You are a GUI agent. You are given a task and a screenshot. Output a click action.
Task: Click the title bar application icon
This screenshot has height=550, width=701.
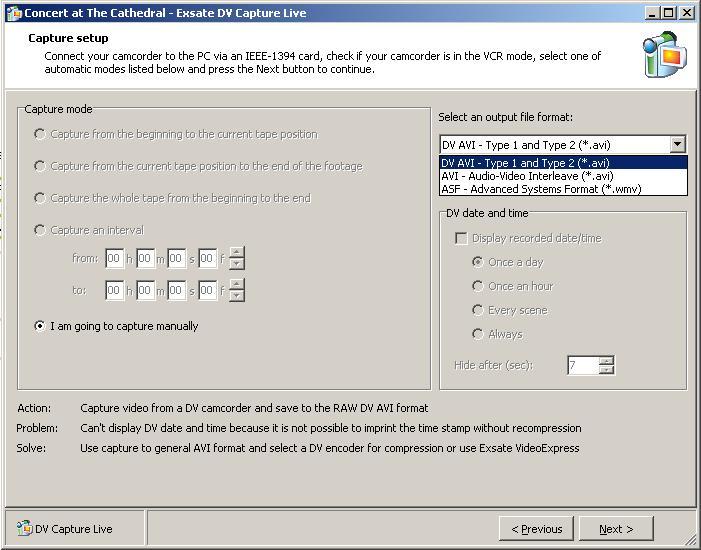14,13
